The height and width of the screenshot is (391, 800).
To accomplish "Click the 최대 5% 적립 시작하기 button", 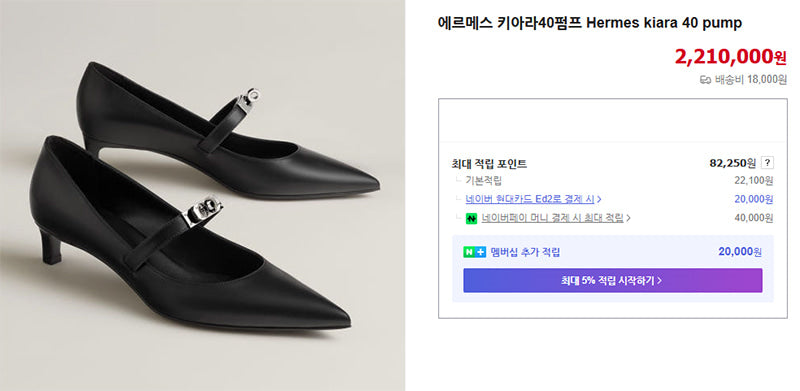I will tap(613, 280).
